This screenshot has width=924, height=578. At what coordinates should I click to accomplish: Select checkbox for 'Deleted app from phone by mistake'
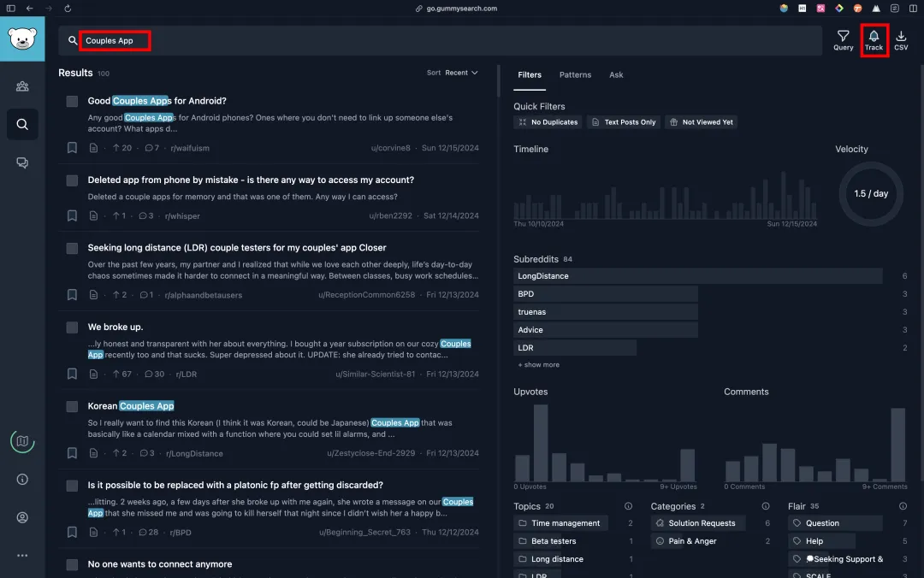[x=72, y=180]
